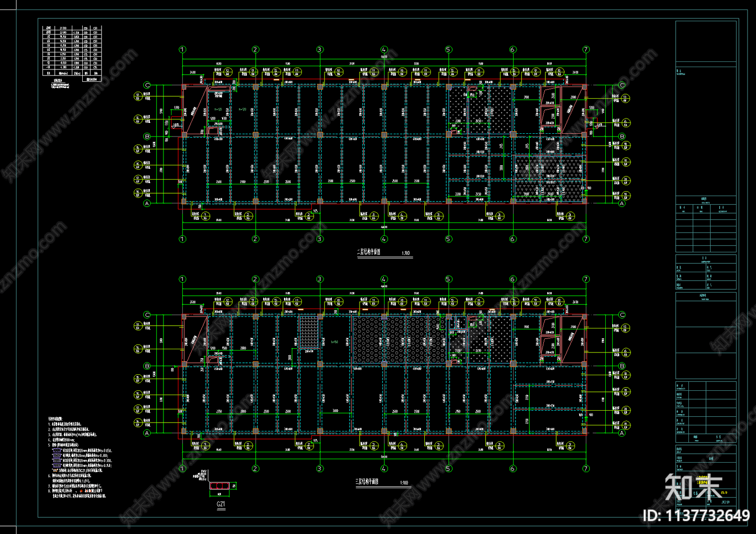
Task: Click axis bubble 5 above the second-floor plan
Action: click(448, 49)
